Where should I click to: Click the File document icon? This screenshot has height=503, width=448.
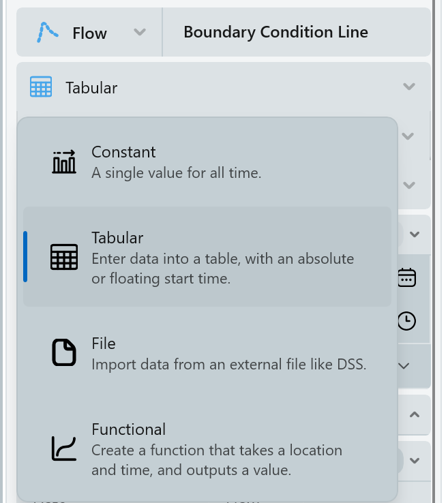pyautogui.click(x=64, y=353)
